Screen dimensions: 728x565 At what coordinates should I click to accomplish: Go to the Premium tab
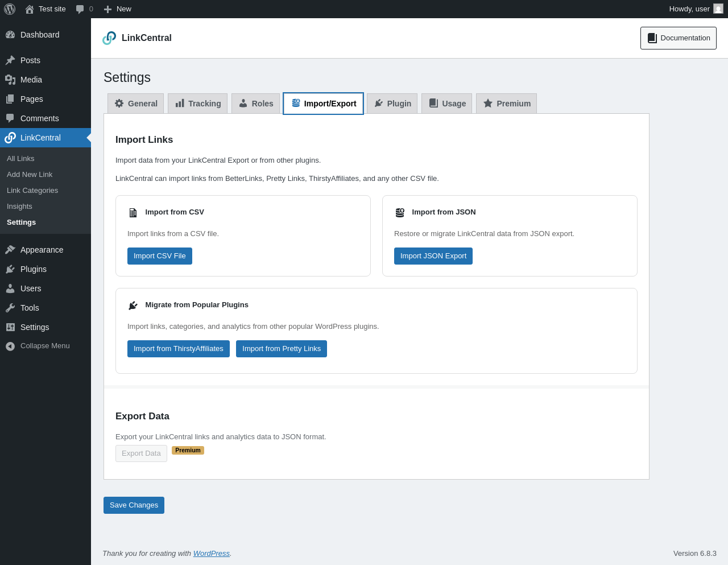click(507, 104)
